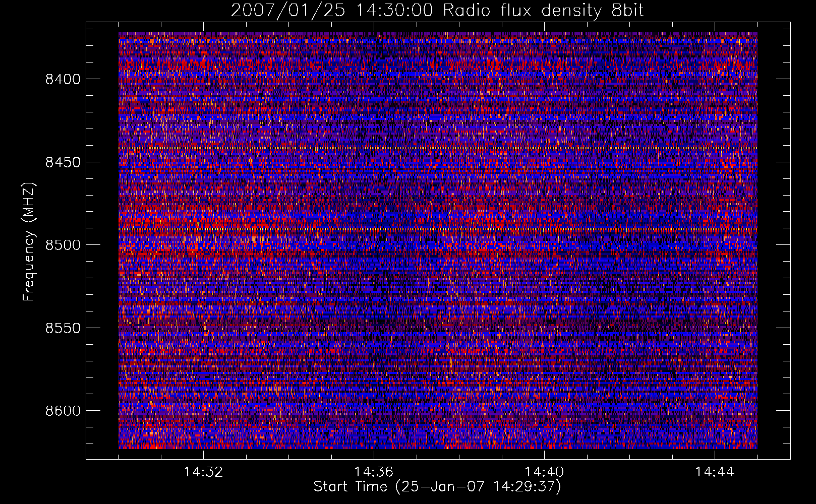This screenshot has width=816, height=504.
Task: Select the 8600 frequency axis label
Action: click(x=62, y=411)
